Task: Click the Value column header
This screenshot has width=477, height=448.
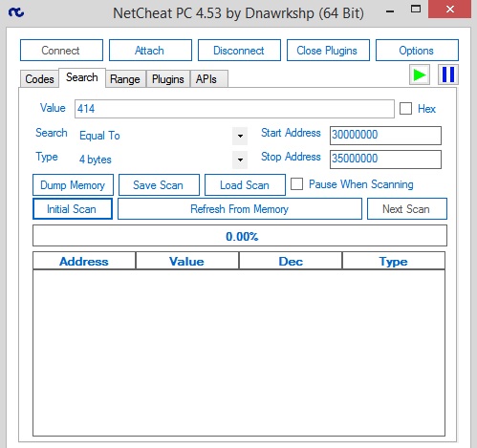Action: (187, 261)
